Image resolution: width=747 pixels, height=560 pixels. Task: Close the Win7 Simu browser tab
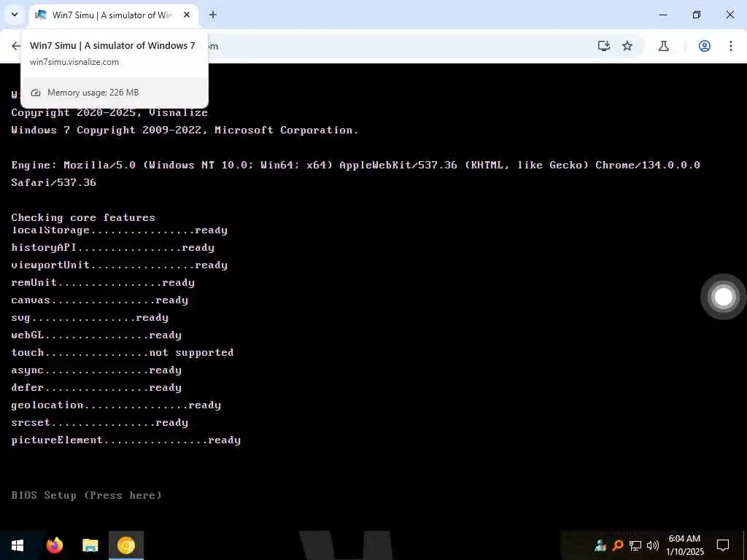[187, 15]
